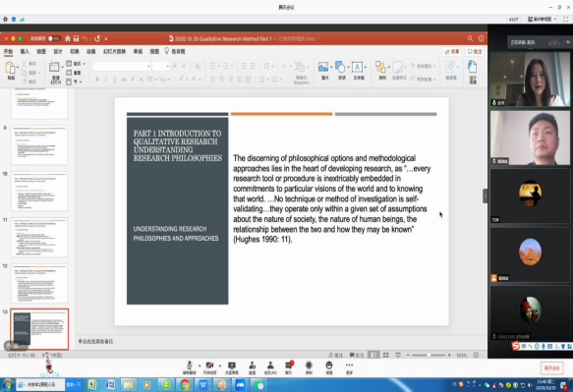Click the Share button in PowerPoint

452,51
